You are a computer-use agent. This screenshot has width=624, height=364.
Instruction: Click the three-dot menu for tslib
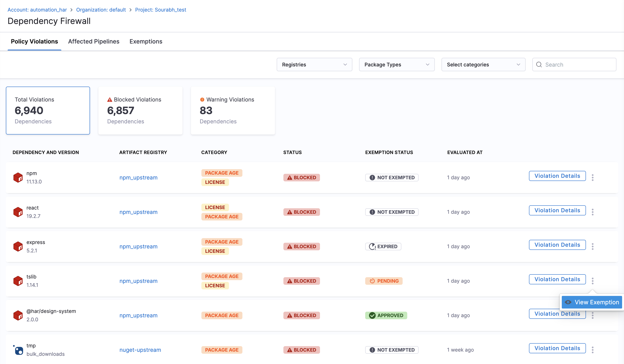592,281
